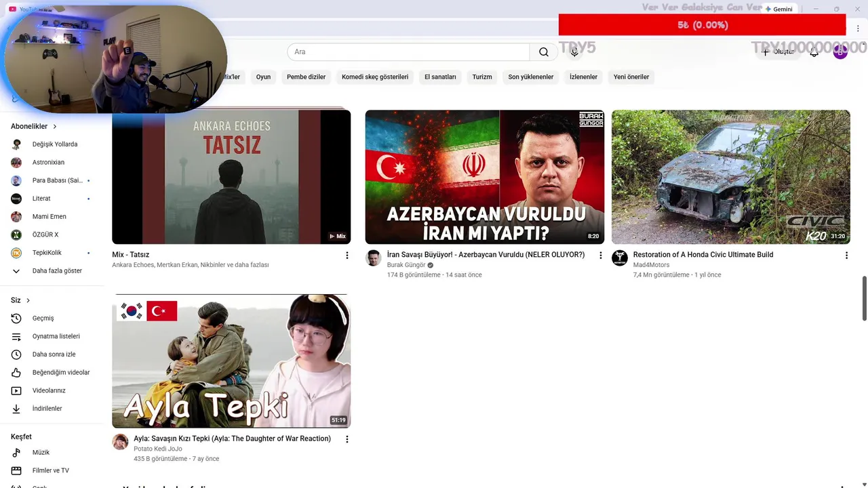Open Filmler ve TV icon
Screen dimensions: 868x488
(x=16, y=471)
